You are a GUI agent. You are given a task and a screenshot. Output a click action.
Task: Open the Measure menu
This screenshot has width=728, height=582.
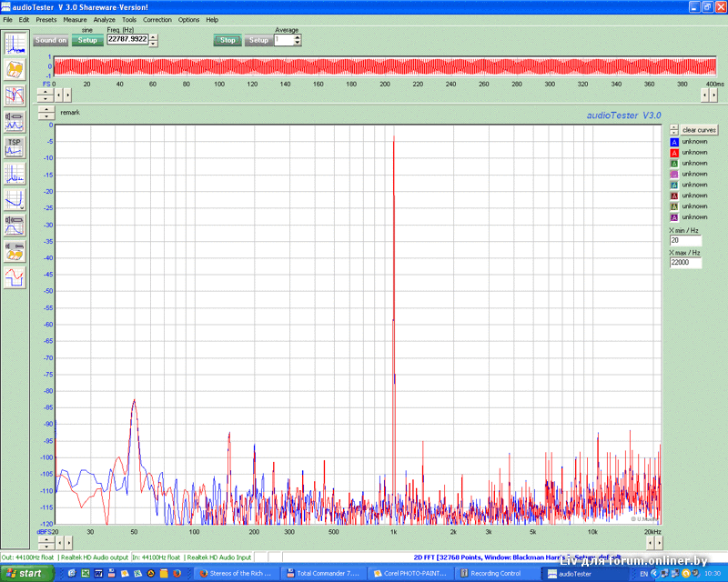[x=75, y=19]
